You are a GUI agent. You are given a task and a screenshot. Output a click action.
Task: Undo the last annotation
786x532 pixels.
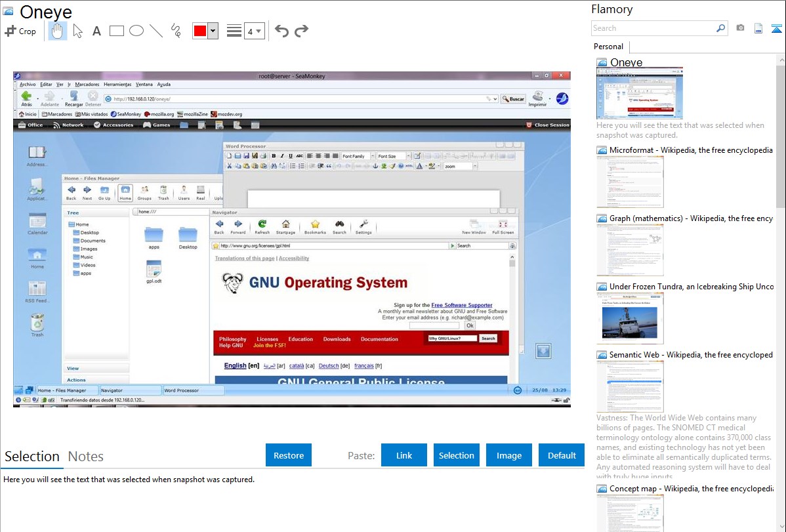[x=281, y=31]
